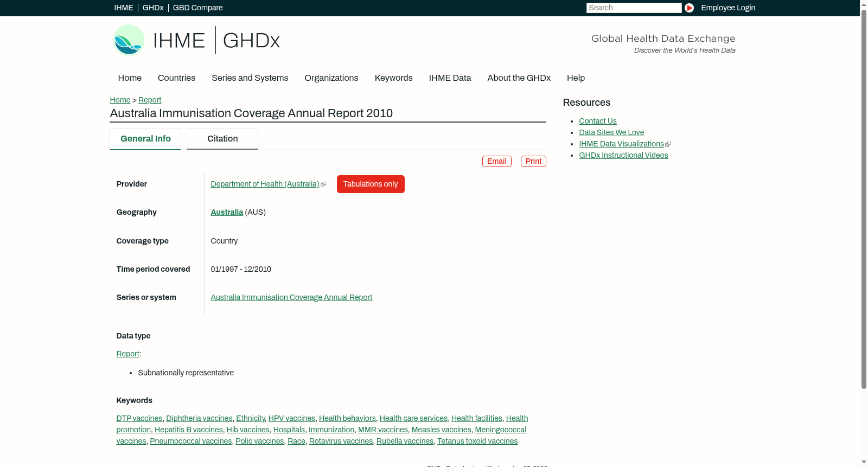Select the General Info tab
The image size is (868, 467).
pyautogui.click(x=145, y=139)
